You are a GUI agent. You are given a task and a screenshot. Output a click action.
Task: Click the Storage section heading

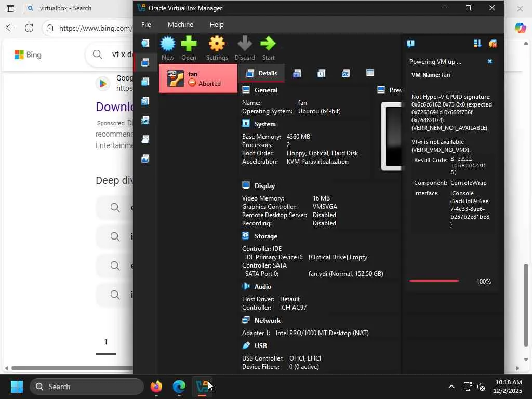click(x=266, y=236)
